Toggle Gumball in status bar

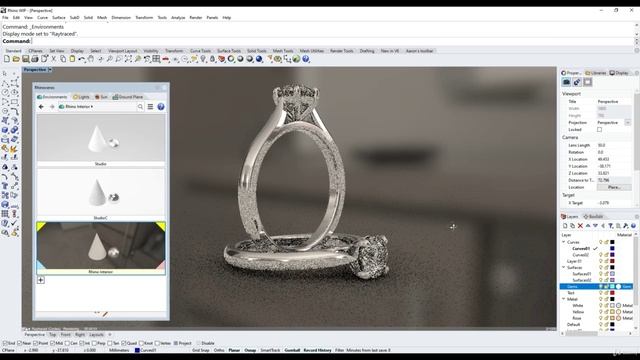coord(292,350)
